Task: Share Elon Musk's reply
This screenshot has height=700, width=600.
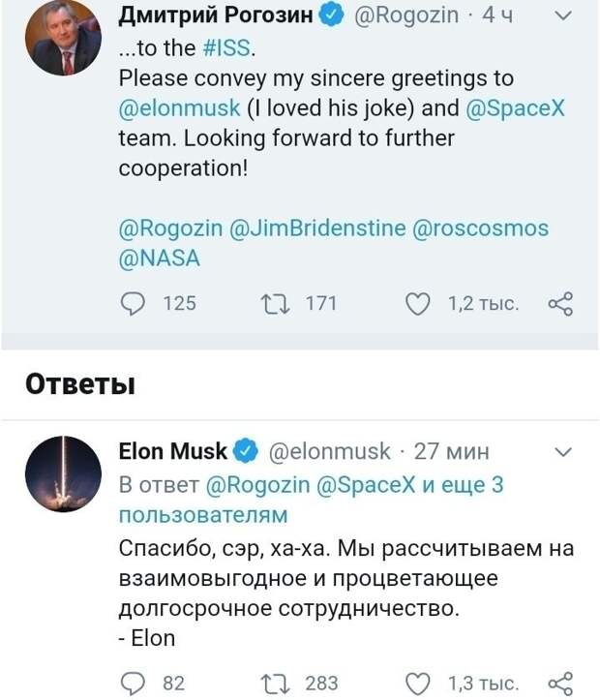Action: [x=560, y=684]
